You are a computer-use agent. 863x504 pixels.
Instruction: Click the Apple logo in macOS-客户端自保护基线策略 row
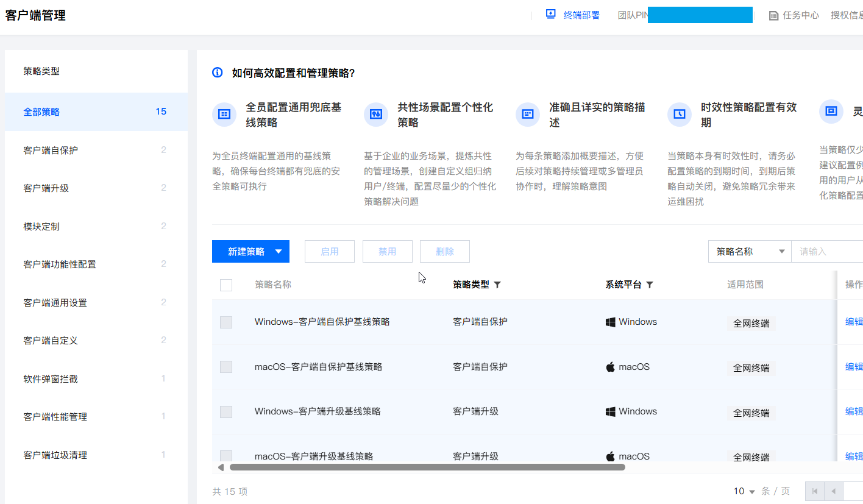coord(610,367)
